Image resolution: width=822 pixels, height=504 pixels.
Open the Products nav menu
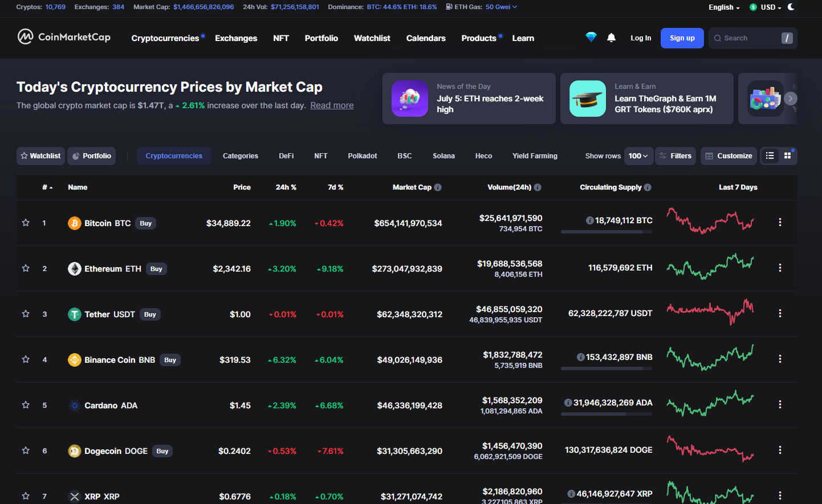479,38
